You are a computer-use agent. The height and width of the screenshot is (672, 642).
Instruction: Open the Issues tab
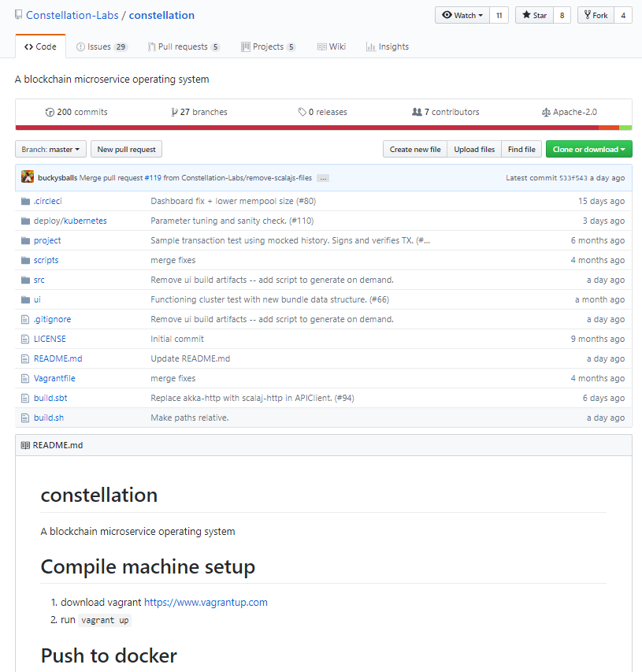[102, 46]
